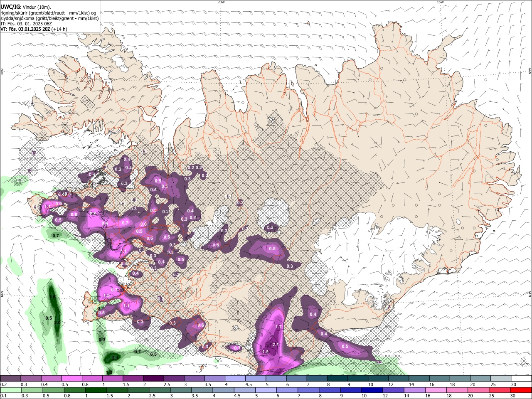Viewport: 532px width, 399px height.
Task: Select the 66N latitude label on the right edge
Action: (x=530, y=71)
